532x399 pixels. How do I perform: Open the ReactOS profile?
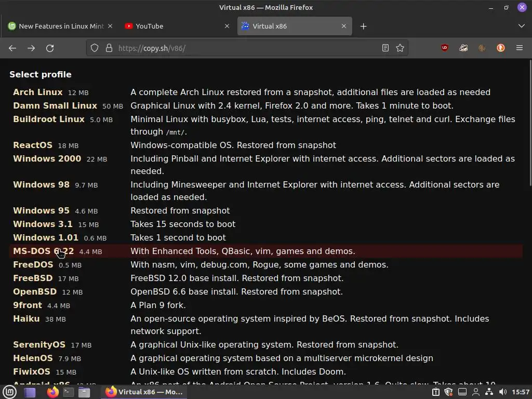(33, 145)
